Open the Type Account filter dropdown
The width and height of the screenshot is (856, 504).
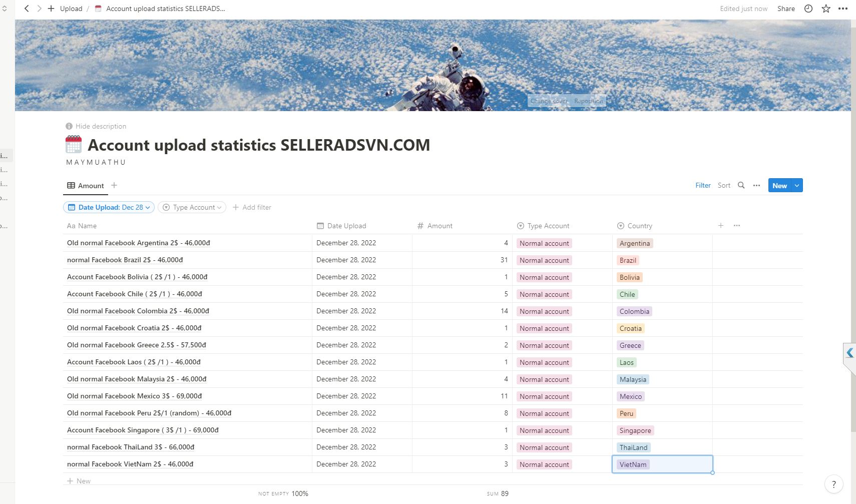[x=192, y=207]
